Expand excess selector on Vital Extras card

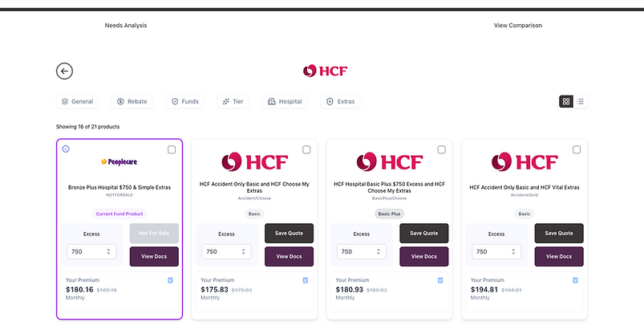tap(496, 251)
